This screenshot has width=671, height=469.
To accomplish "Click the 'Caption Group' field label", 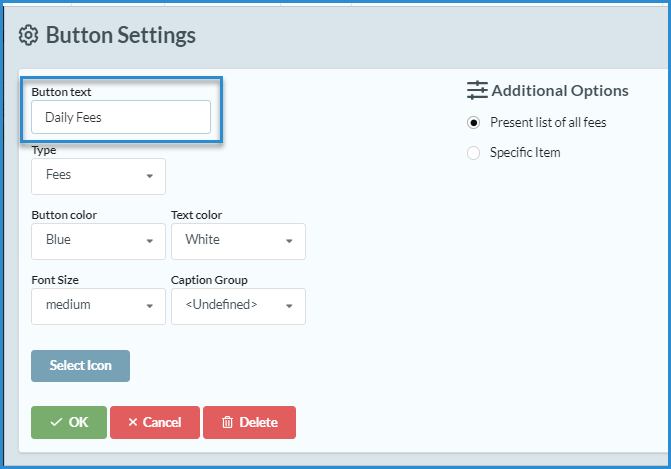I will (209, 280).
